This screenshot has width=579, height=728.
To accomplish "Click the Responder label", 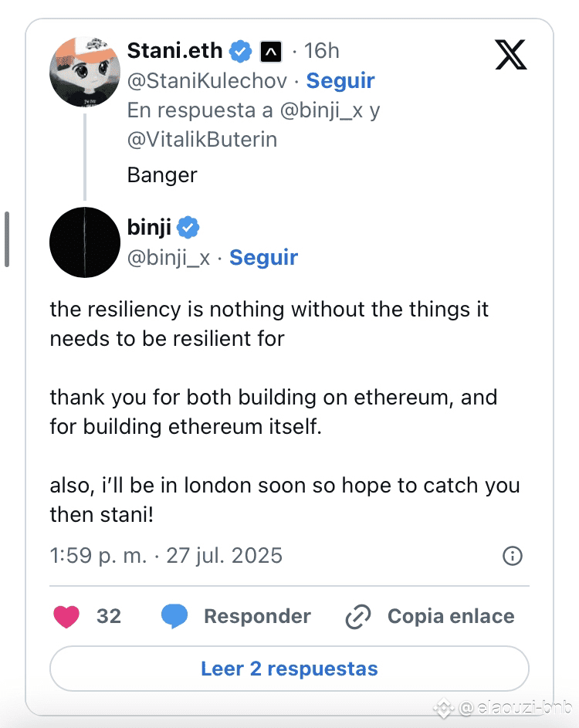I will coord(257,617).
